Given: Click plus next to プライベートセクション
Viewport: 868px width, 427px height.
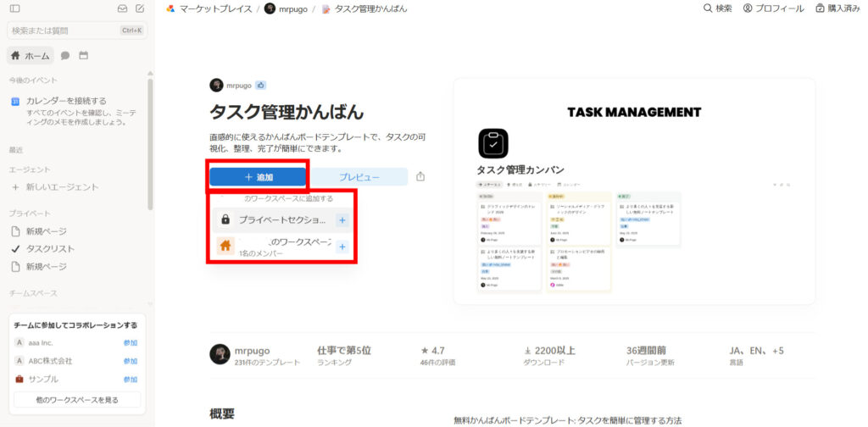Looking at the screenshot, I should 342,220.
